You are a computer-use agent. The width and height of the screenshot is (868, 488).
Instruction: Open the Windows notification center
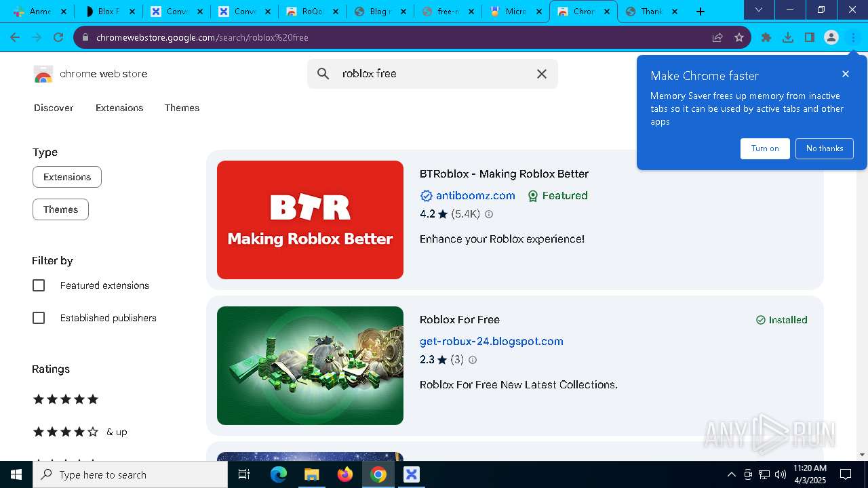846,474
